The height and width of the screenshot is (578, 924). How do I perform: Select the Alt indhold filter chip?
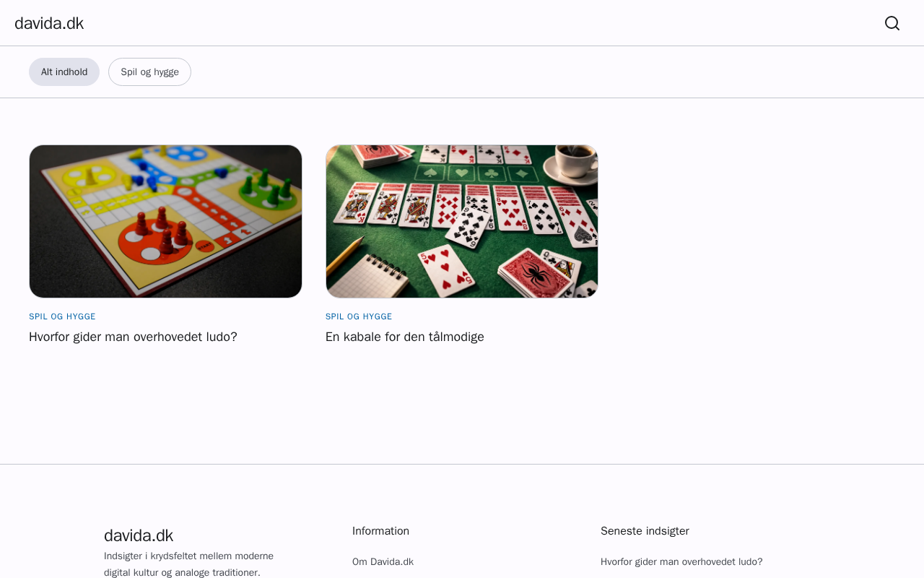point(64,72)
